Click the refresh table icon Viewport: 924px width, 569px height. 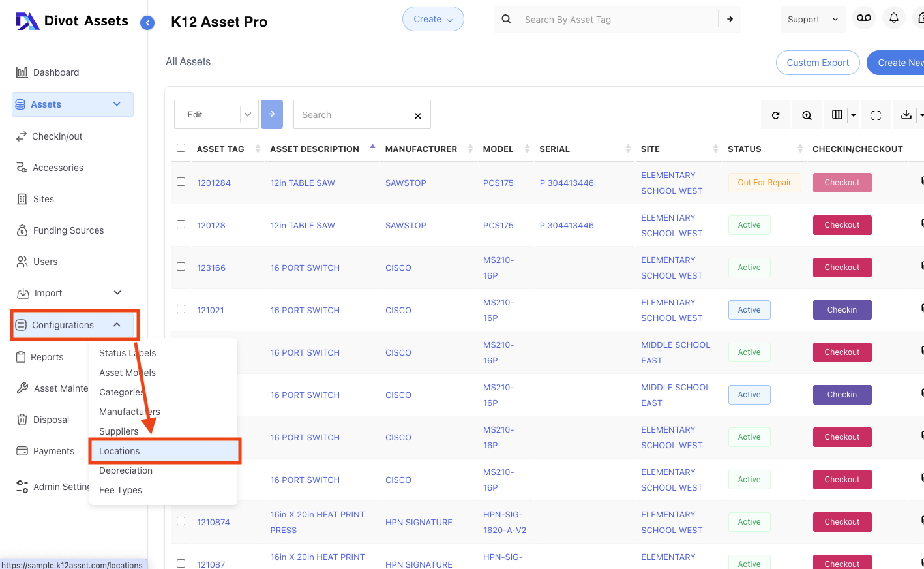tap(775, 115)
